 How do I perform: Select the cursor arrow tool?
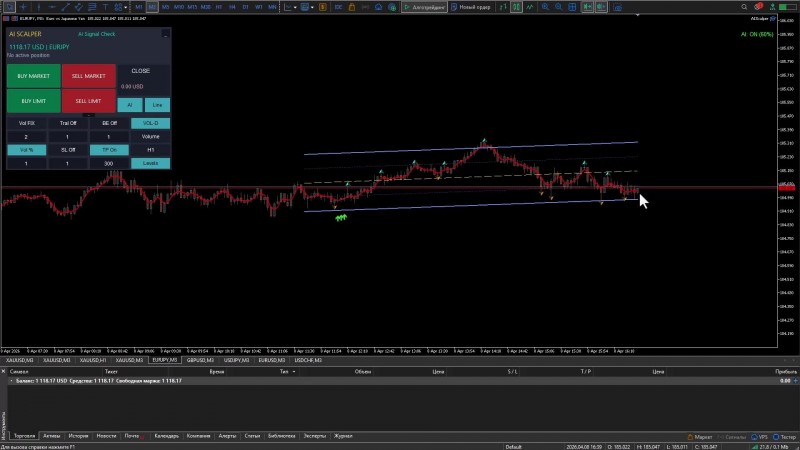tap(9, 7)
